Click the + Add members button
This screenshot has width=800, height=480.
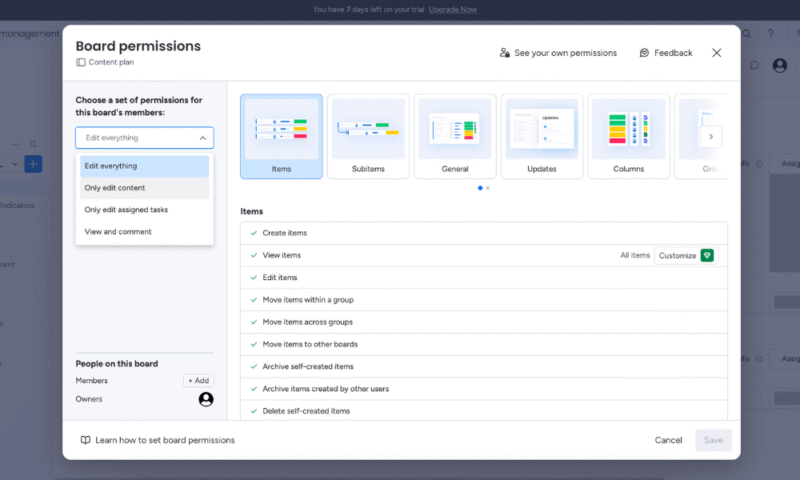[x=198, y=381]
